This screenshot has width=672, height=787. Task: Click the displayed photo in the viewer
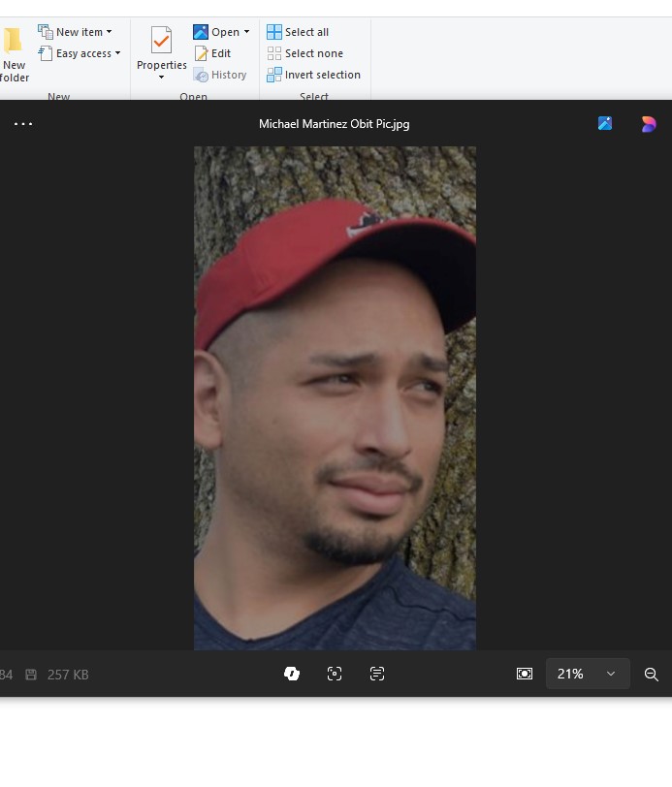335,397
